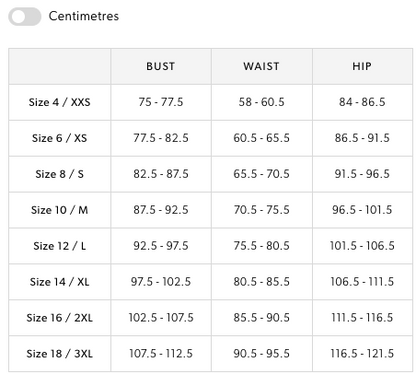Click the Size 12 / L row label
This screenshot has width=416, height=374.
[x=59, y=246]
